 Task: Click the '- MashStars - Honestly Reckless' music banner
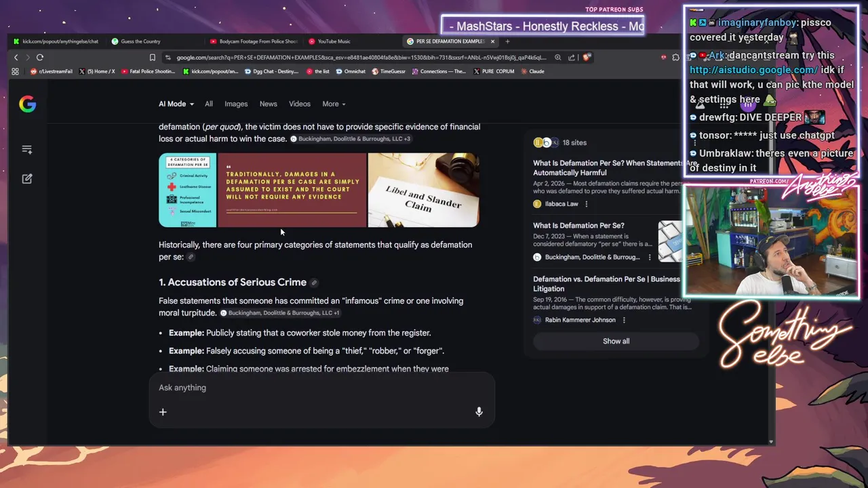[543, 26]
